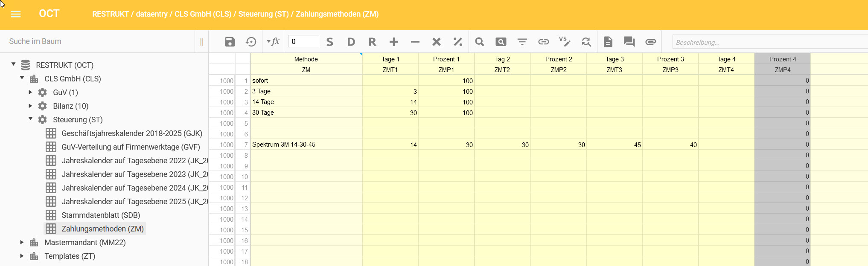Image resolution: width=868 pixels, height=266 pixels.
Task: Expand the Bilanz (10) tree node
Action: (30, 106)
